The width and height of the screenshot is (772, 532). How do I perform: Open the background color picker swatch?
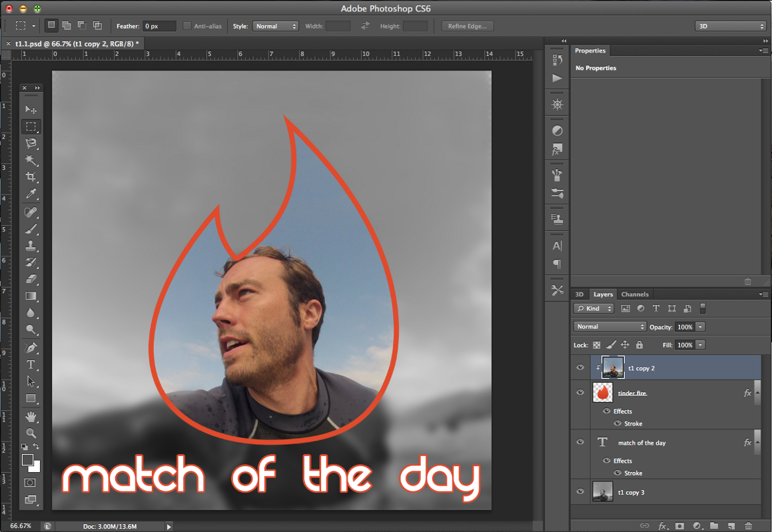[x=35, y=467]
